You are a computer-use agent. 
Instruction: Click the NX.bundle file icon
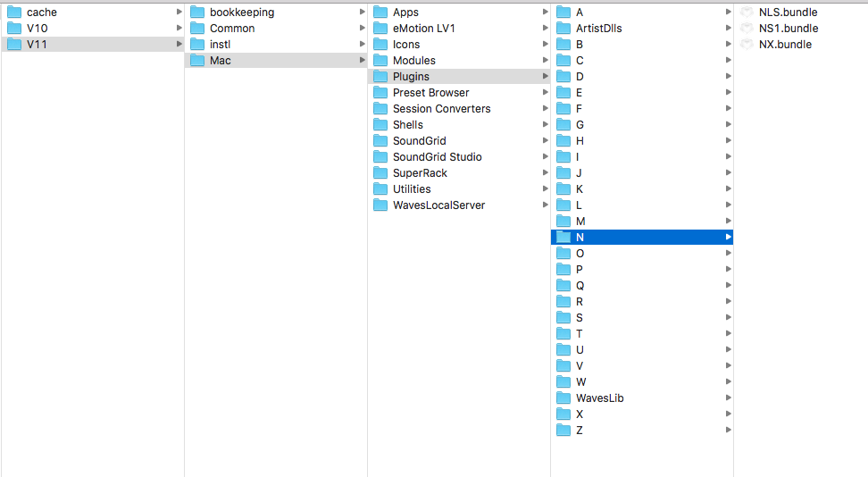coord(747,45)
